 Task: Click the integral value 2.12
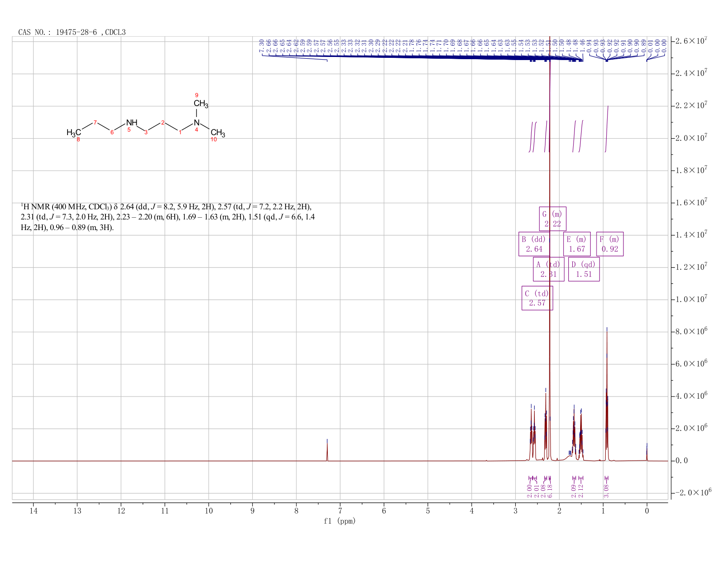[581, 490]
